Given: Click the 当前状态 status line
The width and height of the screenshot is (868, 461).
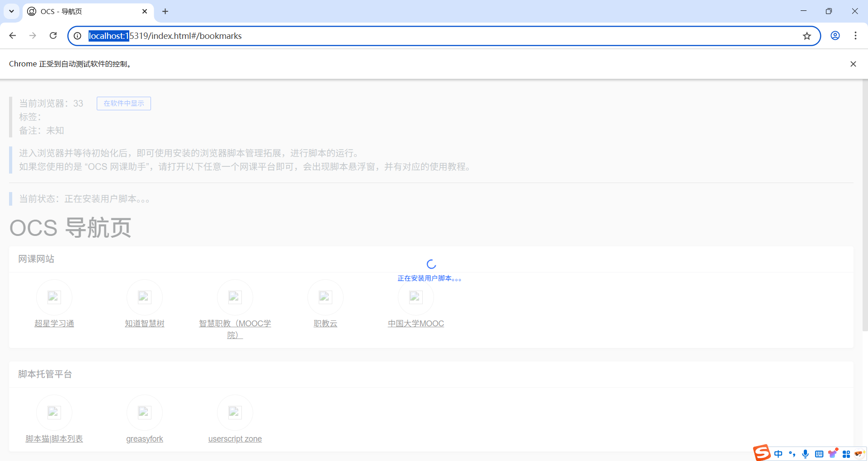Looking at the screenshot, I should tap(84, 199).
